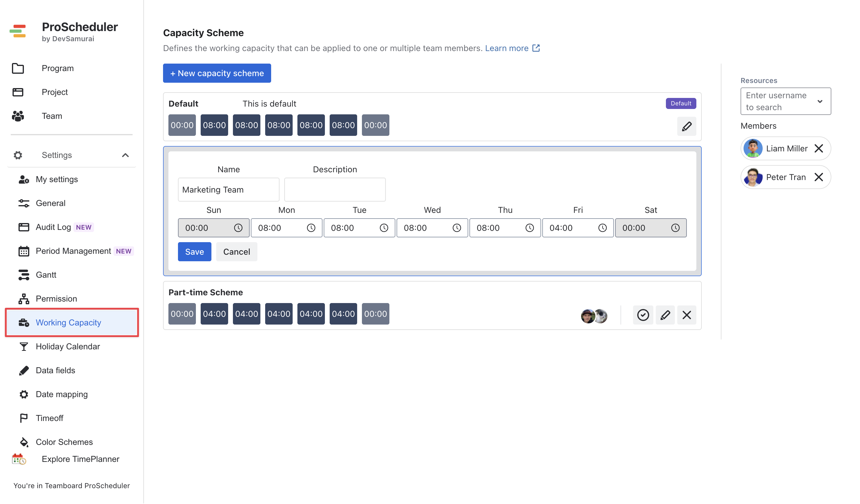The width and height of the screenshot is (860, 504).
Task: Edit the Part-time Scheme with pencil icon
Action: (665, 315)
